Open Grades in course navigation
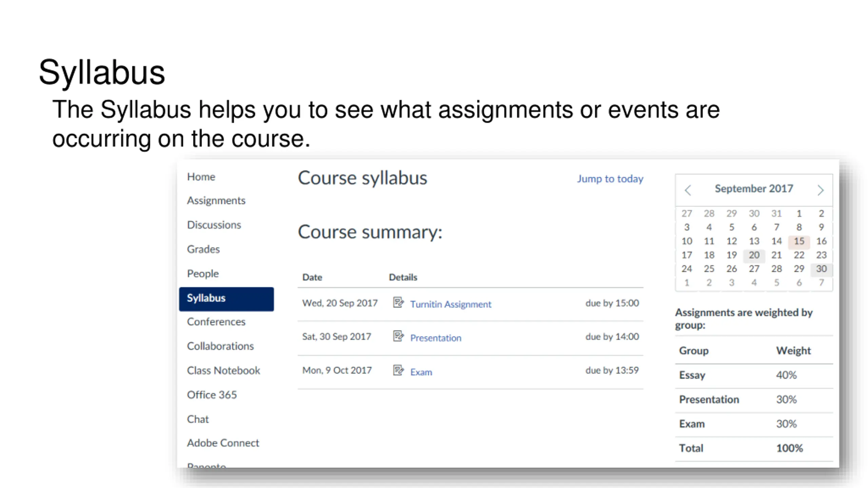The image size is (868, 488). coord(203,249)
